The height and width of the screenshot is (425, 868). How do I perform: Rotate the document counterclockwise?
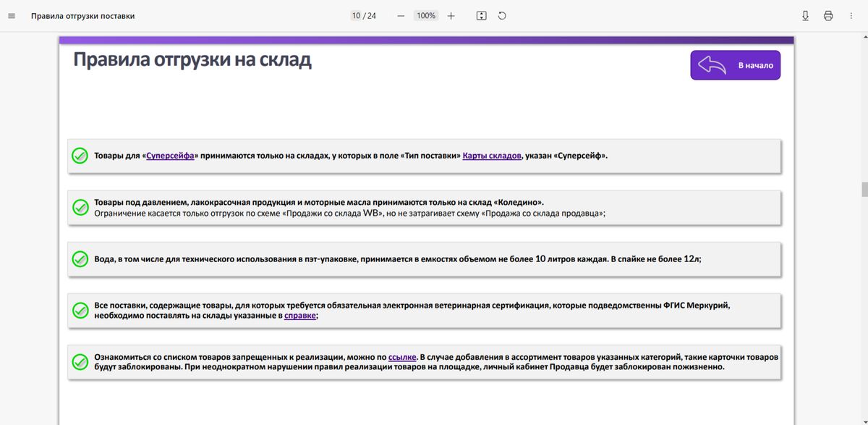[502, 16]
